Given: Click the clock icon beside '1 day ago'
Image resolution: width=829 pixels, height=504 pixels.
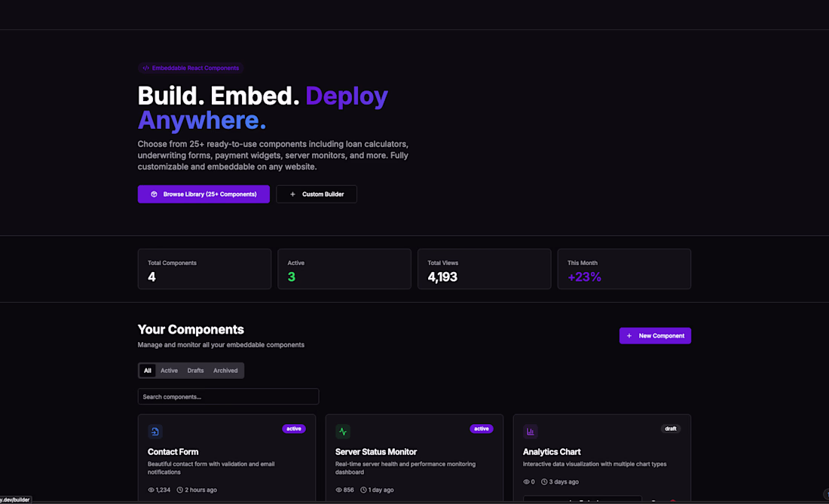Looking at the screenshot, I should (364, 490).
